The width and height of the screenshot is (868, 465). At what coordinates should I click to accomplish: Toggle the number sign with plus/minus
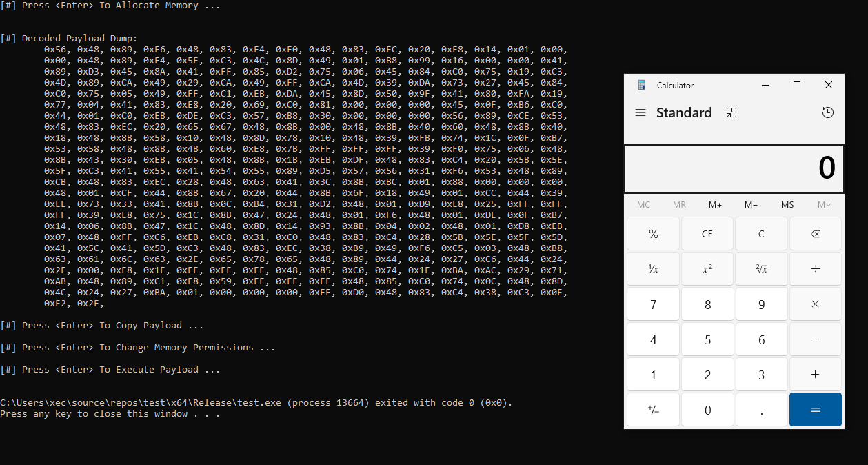pyautogui.click(x=653, y=409)
